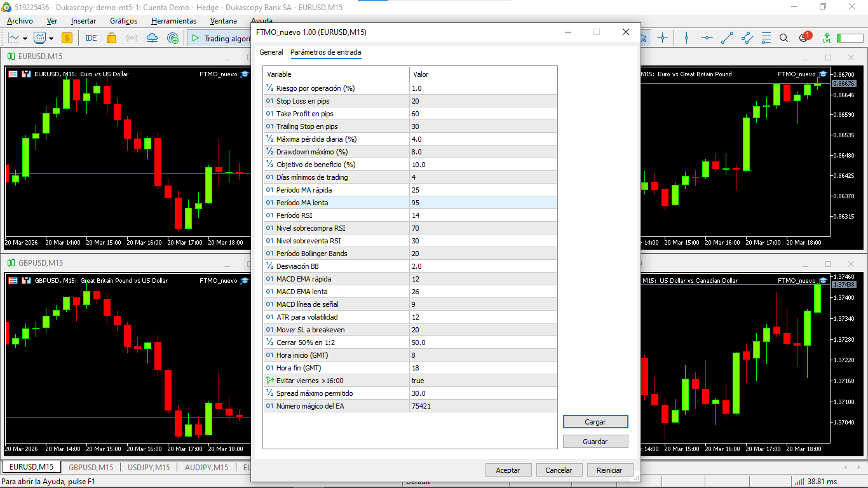This screenshot has width=868, height=488.
Task: Toggle the Trading algorítmico button
Action: [x=219, y=38]
